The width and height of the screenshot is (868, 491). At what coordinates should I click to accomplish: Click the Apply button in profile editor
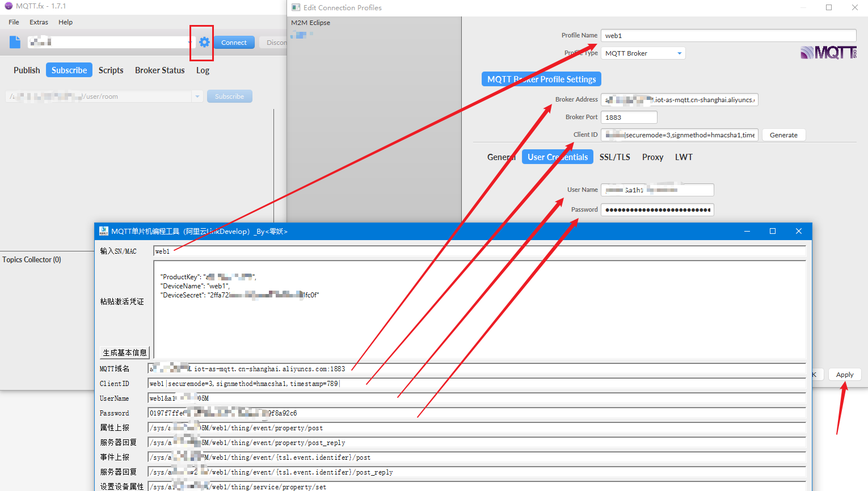[x=845, y=375]
